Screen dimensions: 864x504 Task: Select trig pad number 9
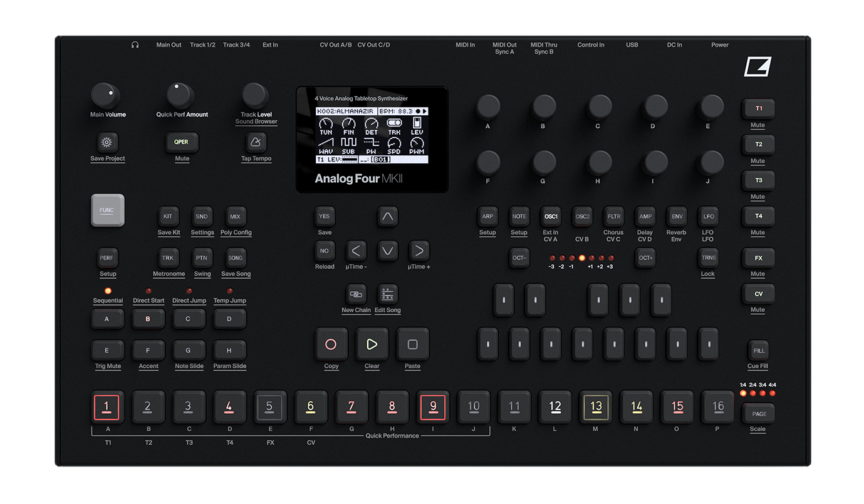(x=433, y=407)
